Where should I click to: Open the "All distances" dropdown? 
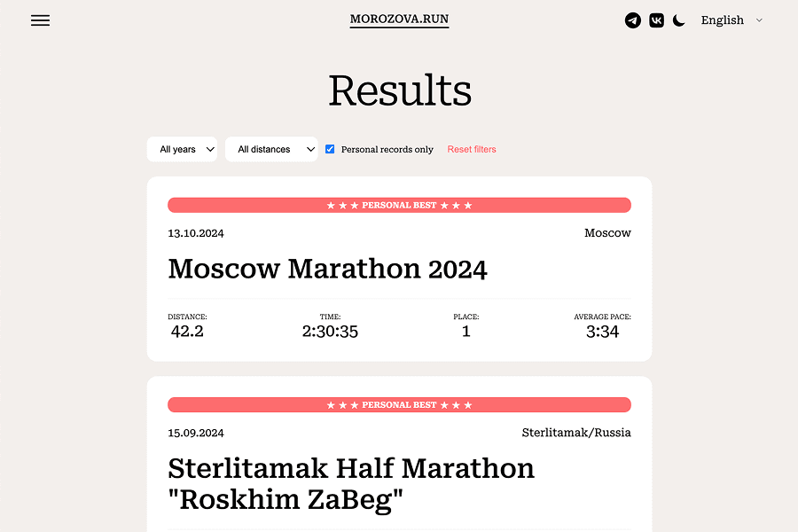[271, 149]
